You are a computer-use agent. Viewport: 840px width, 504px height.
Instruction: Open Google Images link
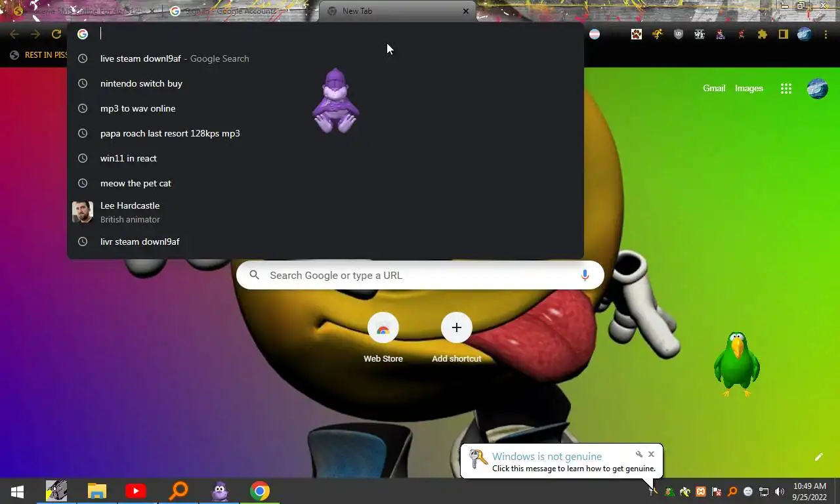pyautogui.click(x=749, y=89)
